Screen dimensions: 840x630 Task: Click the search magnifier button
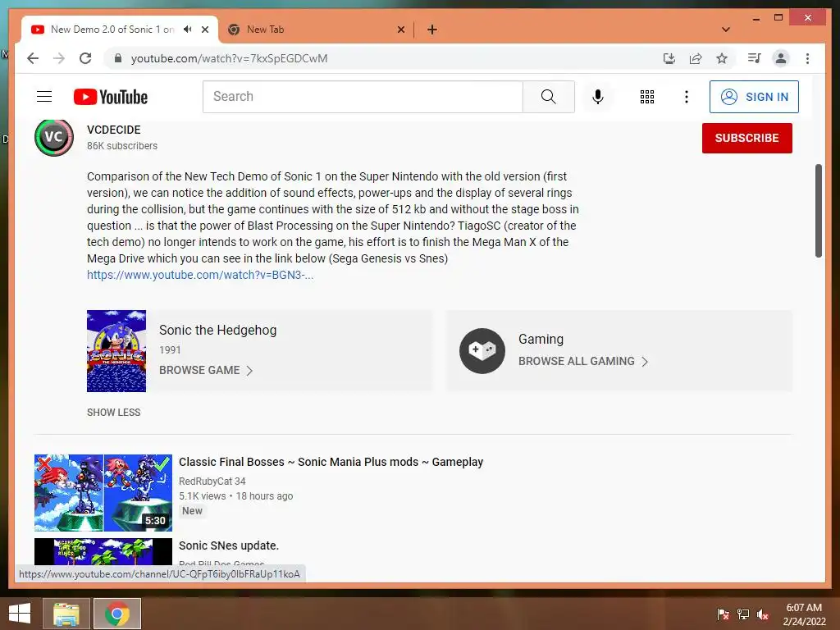point(548,97)
